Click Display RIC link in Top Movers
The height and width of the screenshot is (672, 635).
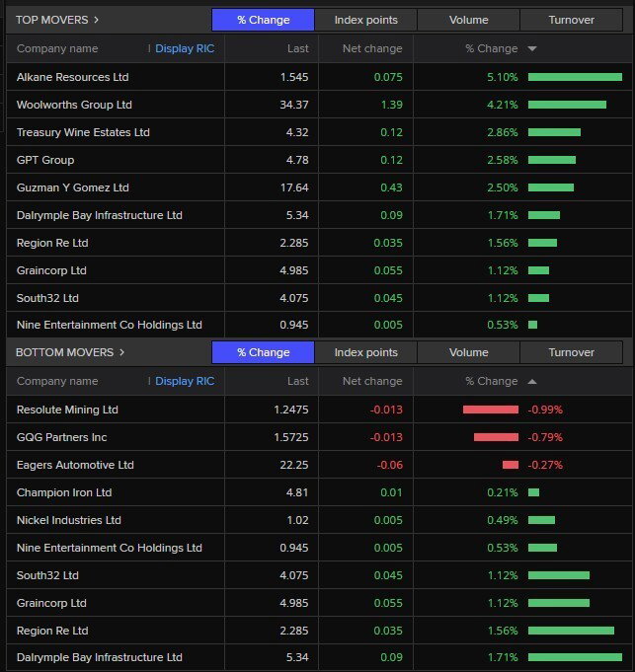click(x=185, y=49)
